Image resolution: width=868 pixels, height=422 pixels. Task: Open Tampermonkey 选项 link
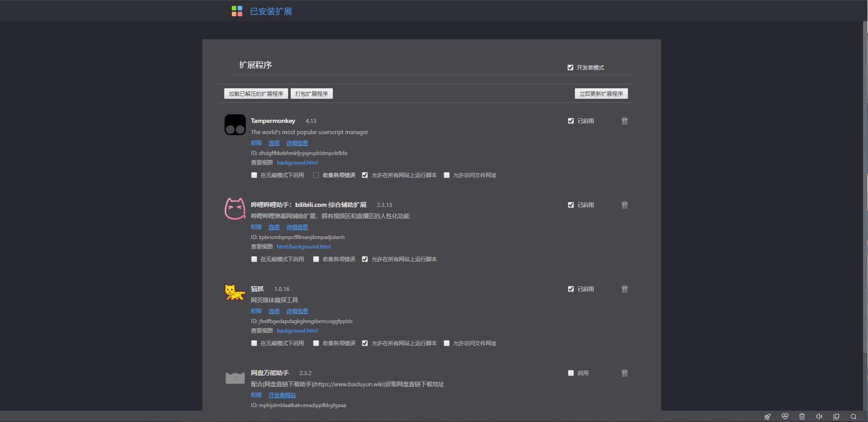point(274,143)
